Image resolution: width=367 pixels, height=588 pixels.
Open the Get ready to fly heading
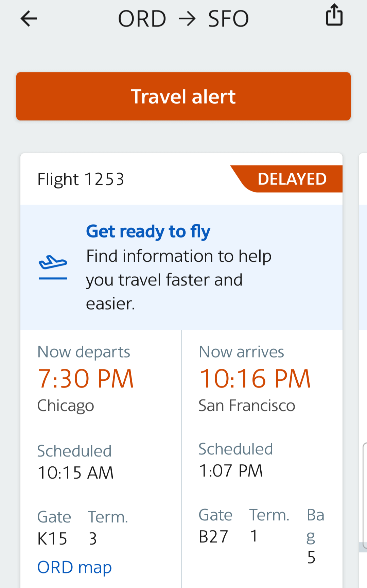coord(148,231)
